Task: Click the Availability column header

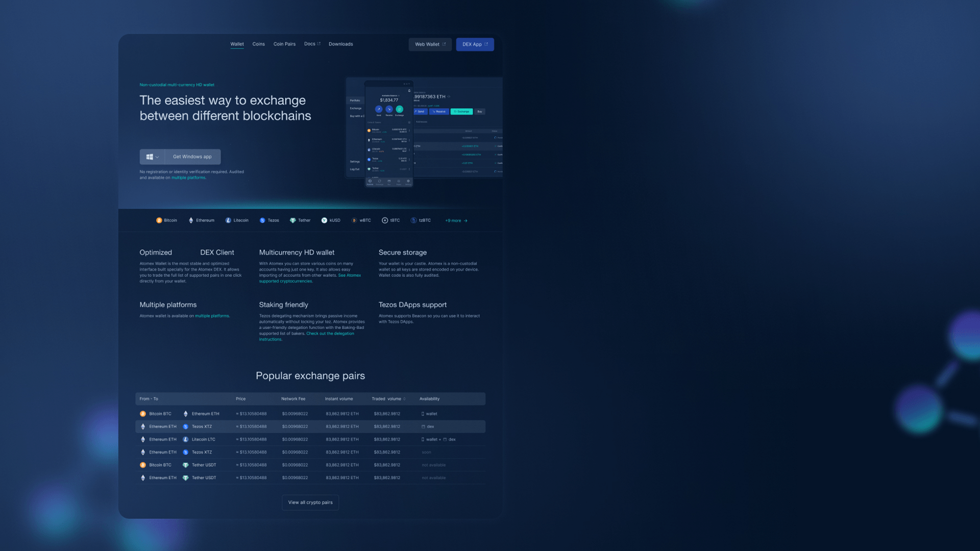Action: click(429, 399)
